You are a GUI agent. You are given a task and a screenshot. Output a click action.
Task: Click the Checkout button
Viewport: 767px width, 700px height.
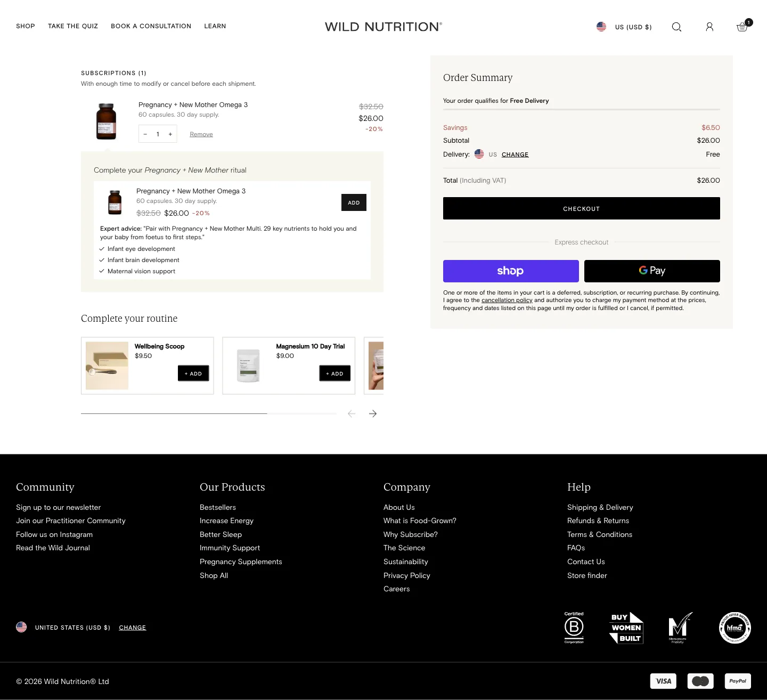pyautogui.click(x=582, y=208)
